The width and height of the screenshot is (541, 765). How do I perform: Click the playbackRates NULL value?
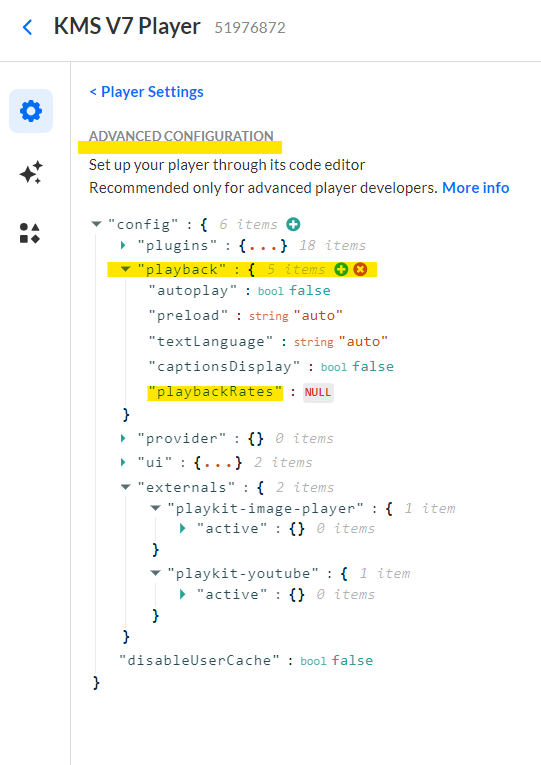click(x=318, y=392)
